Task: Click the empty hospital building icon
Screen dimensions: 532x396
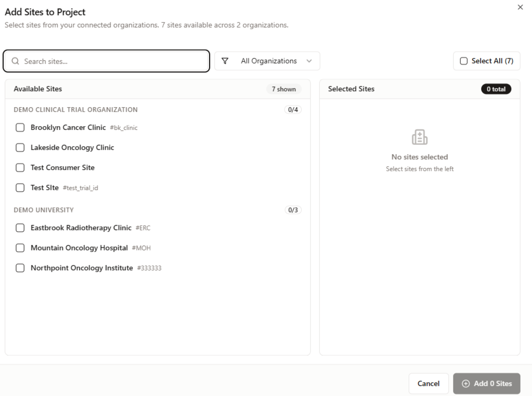Action: click(x=420, y=137)
